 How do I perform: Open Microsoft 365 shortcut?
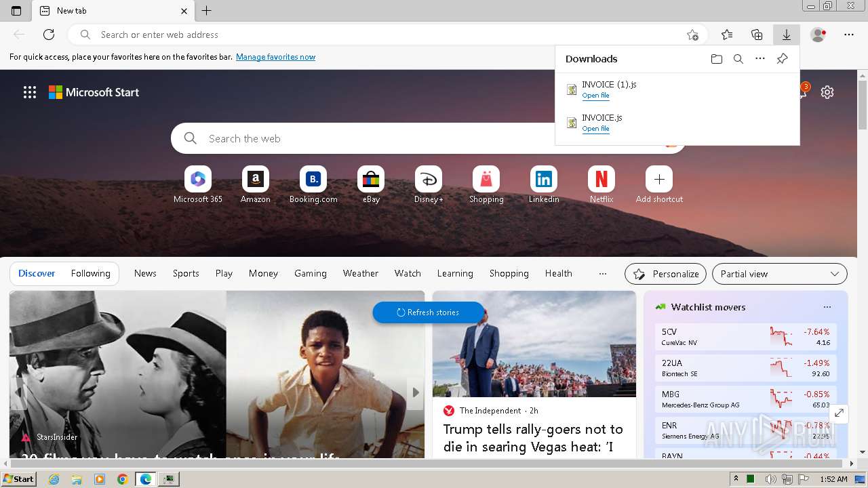click(x=198, y=184)
